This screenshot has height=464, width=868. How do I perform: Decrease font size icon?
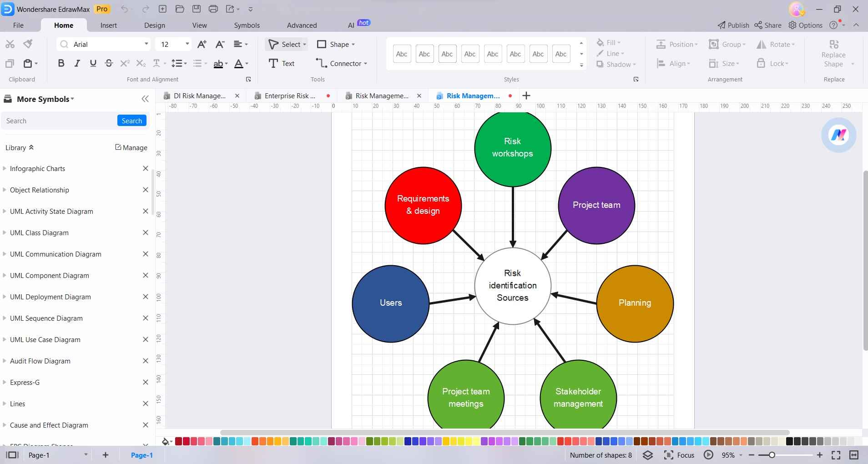tap(220, 44)
